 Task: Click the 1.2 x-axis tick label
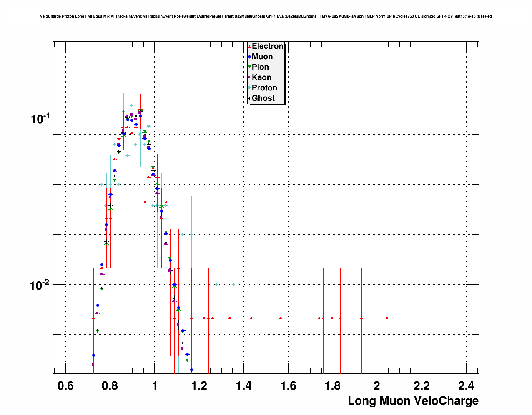pyautogui.click(x=199, y=386)
